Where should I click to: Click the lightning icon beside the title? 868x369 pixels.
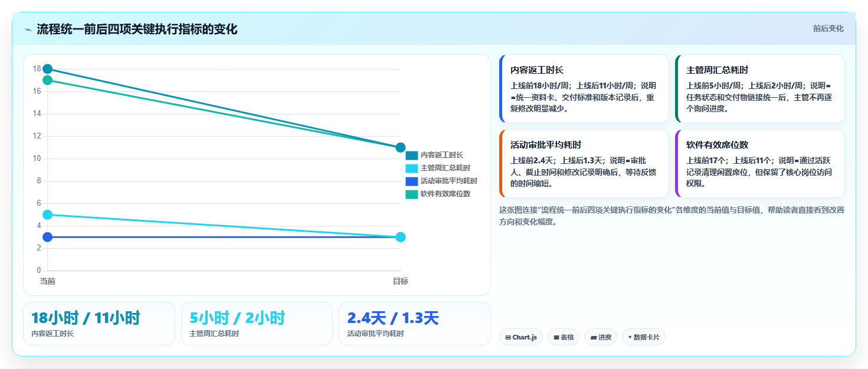28,29
